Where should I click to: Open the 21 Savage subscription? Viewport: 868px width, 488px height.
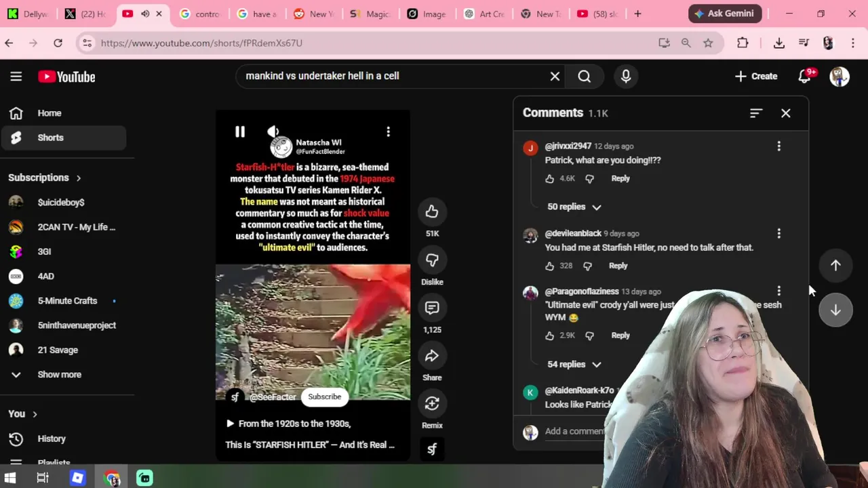[x=63, y=350]
